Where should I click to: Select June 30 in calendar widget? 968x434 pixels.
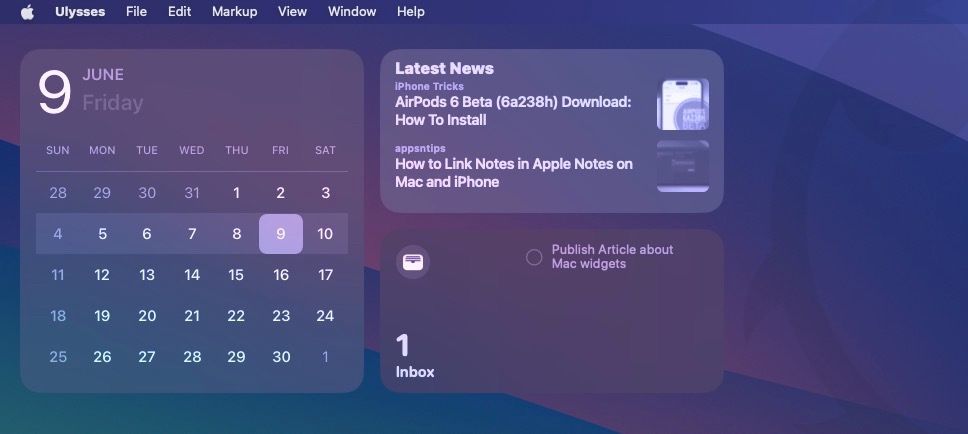tap(281, 357)
